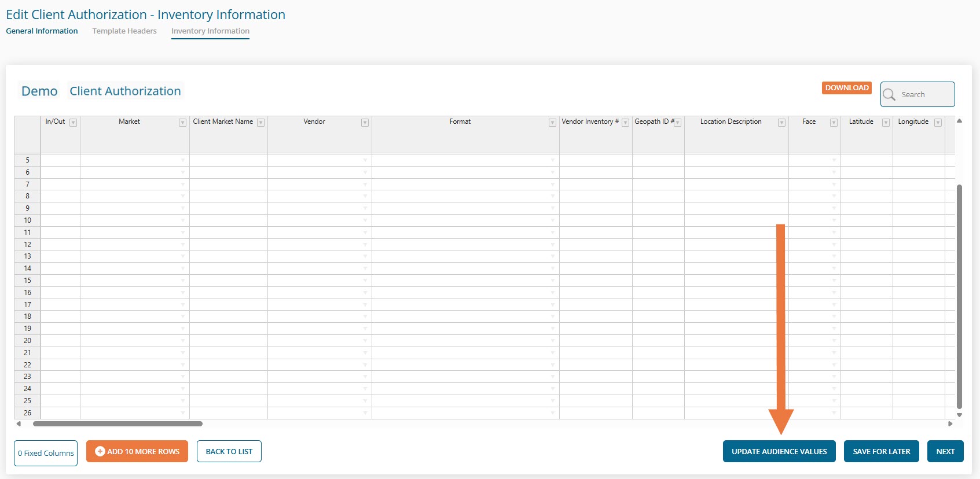Open the Face dropdown in row 20
Image resolution: width=980 pixels, height=479 pixels.
(x=834, y=341)
